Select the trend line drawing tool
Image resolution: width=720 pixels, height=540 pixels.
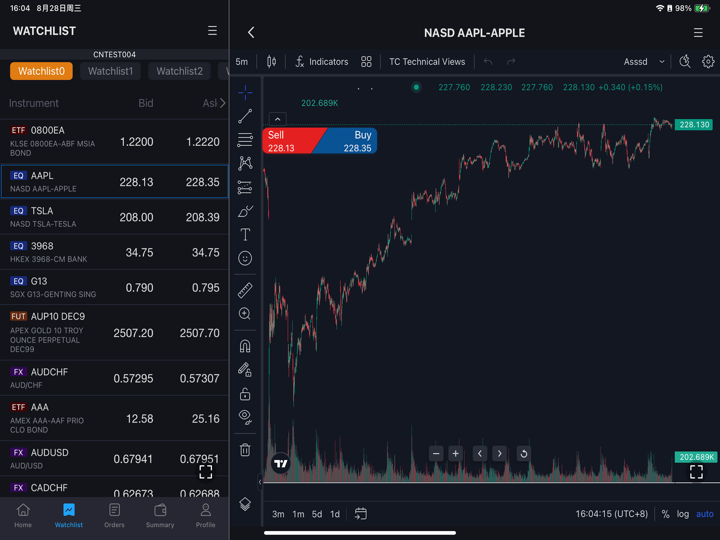pos(245,117)
